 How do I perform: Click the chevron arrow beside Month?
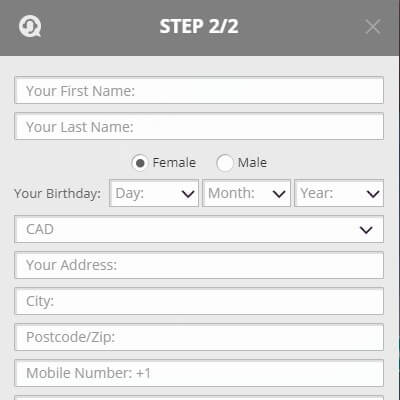tap(279, 194)
